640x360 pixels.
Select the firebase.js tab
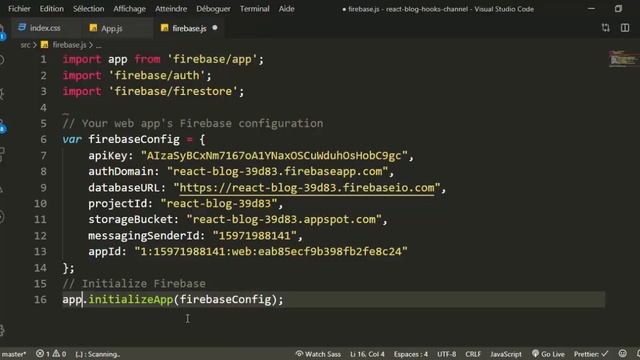(189, 28)
